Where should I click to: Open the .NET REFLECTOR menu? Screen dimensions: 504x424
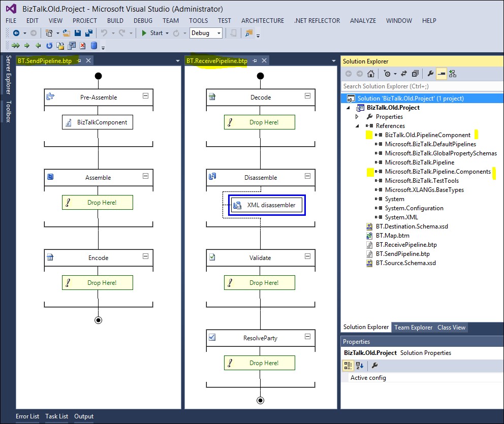pos(317,20)
